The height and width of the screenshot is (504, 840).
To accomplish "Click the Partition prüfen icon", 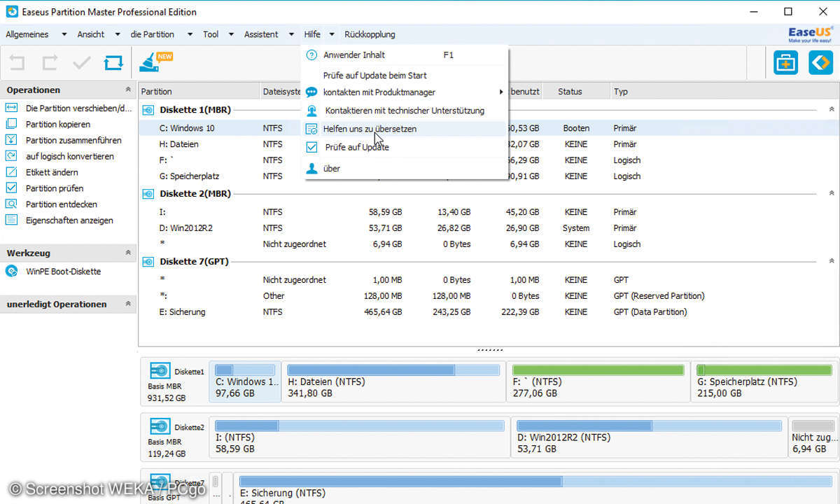I will (11, 188).
